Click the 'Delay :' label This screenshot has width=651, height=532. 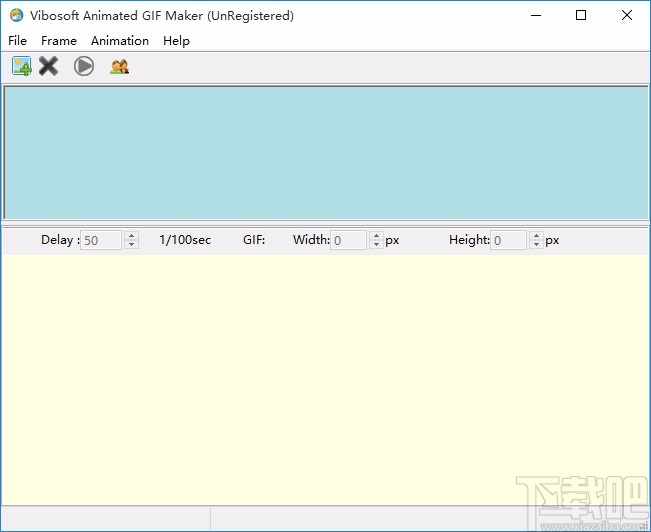pyautogui.click(x=60, y=240)
